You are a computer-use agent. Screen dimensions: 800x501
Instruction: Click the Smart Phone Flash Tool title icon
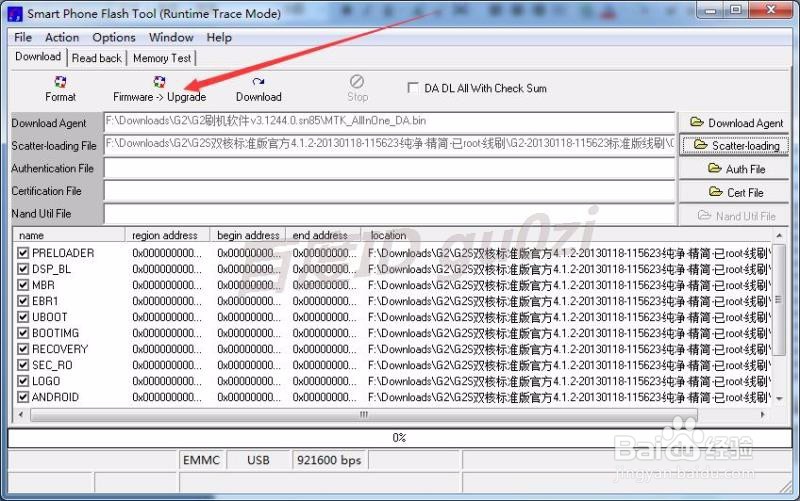tap(15, 14)
